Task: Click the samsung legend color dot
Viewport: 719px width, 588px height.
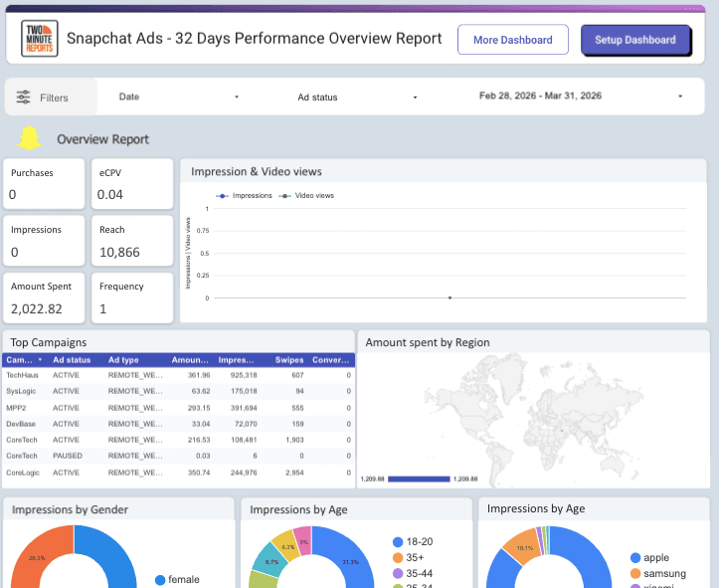Action: tap(635, 573)
